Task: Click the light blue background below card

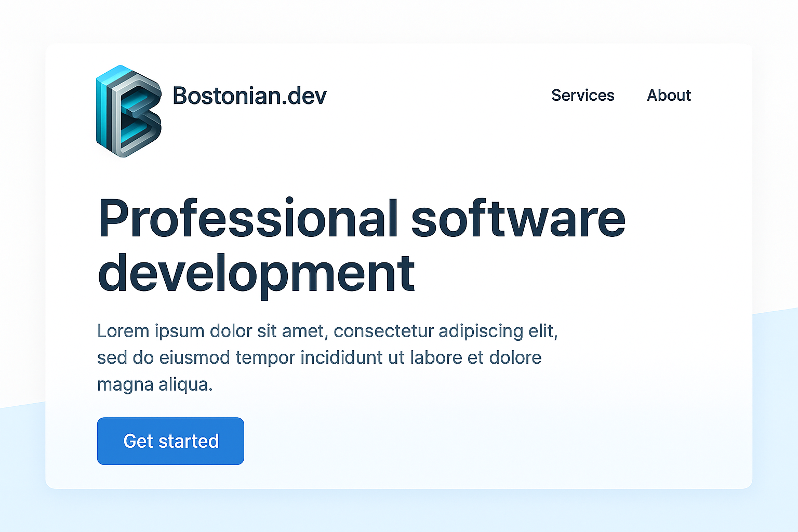Action: [399, 512]
